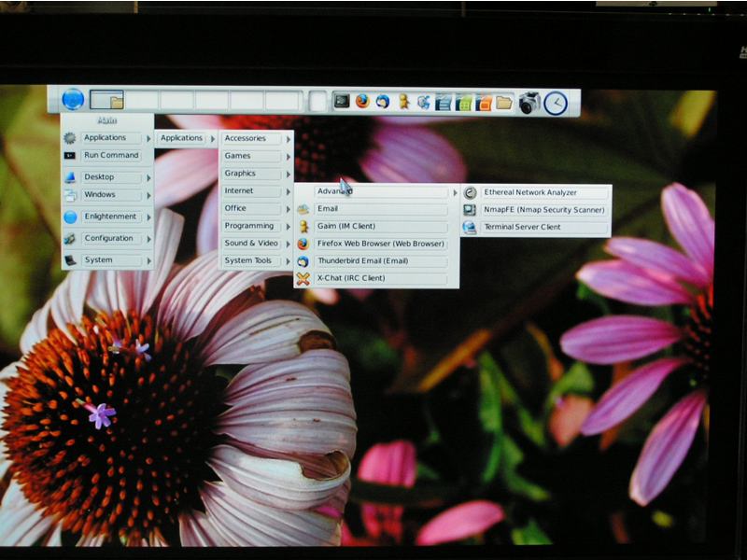This screenshot has width=747, height=560.
Task: Expand the Configuration submenu arrow
Action: tap(148, 239)
